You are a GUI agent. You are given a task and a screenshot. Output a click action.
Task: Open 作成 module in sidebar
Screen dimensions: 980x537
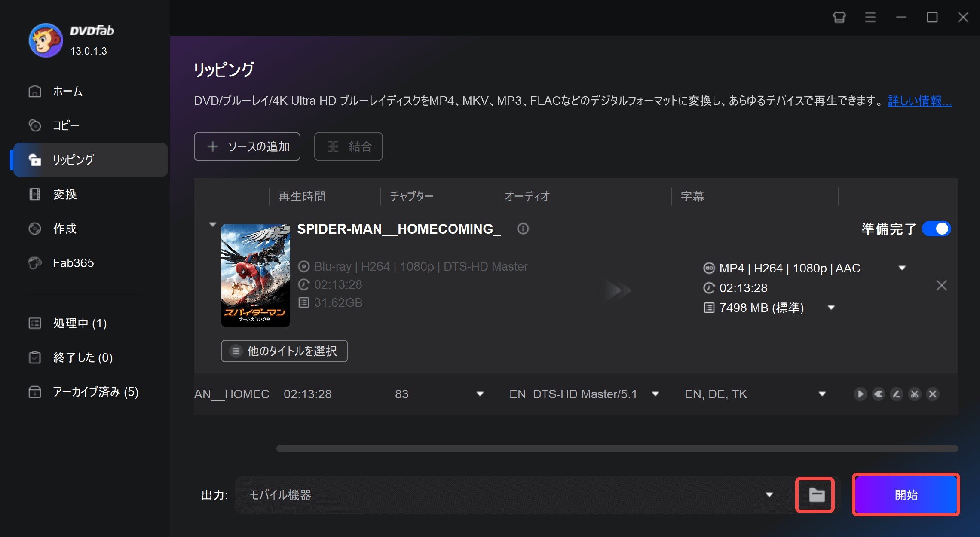(x=90, y=229)
